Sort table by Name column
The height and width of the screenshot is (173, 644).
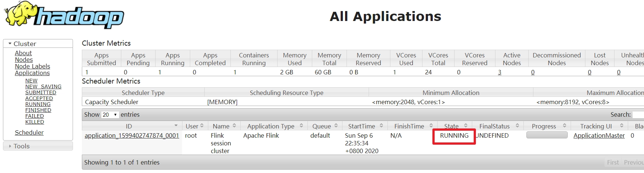[x=224, y=126]
